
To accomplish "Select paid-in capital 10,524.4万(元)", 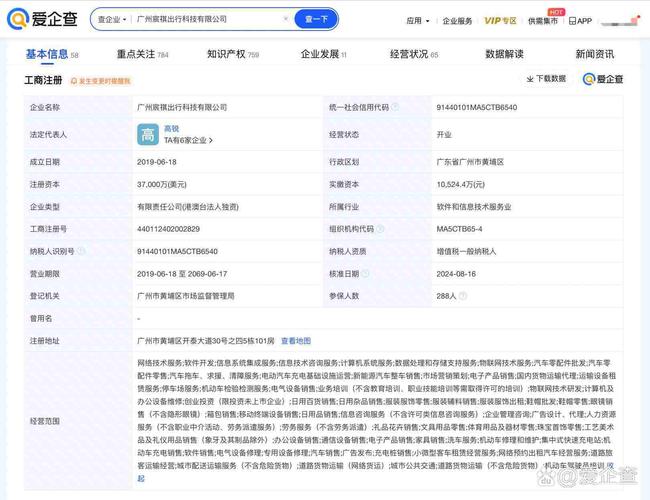I will click(461, 184).
